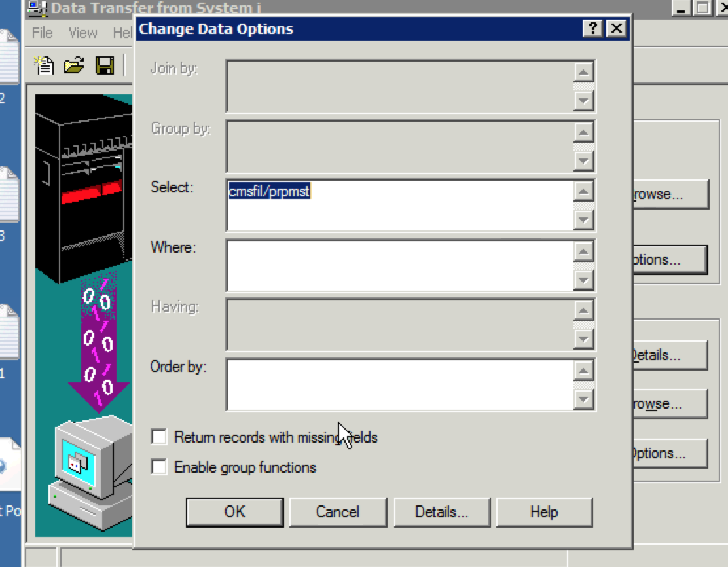Cancel the Change Data Options dialog
The image size is (728, 567).
(338, 512)
